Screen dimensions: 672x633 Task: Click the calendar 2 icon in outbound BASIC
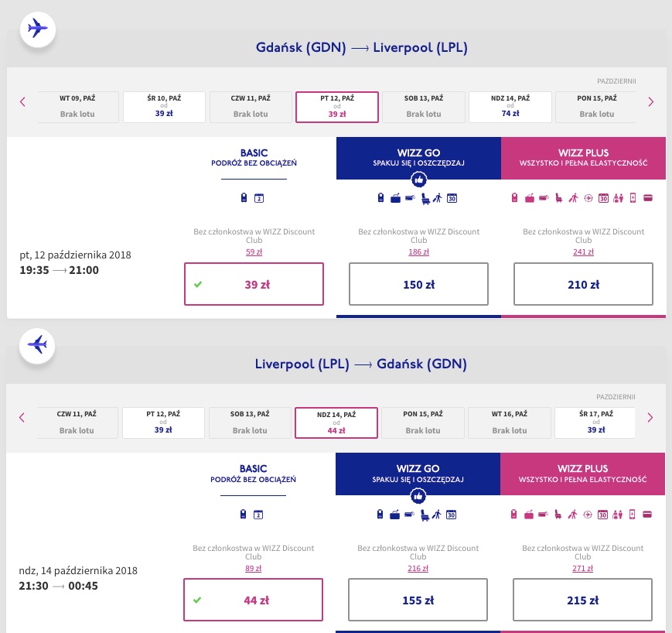[x=259, y=198]
